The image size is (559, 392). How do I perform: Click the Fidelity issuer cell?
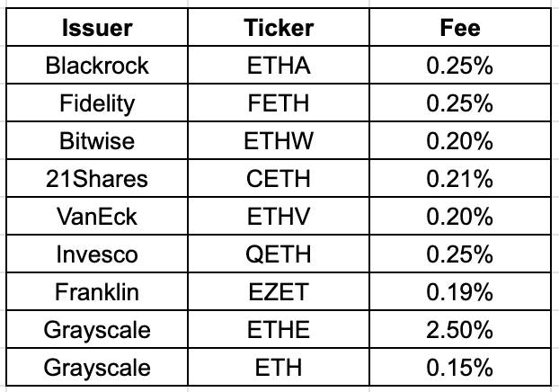(97, 102)
